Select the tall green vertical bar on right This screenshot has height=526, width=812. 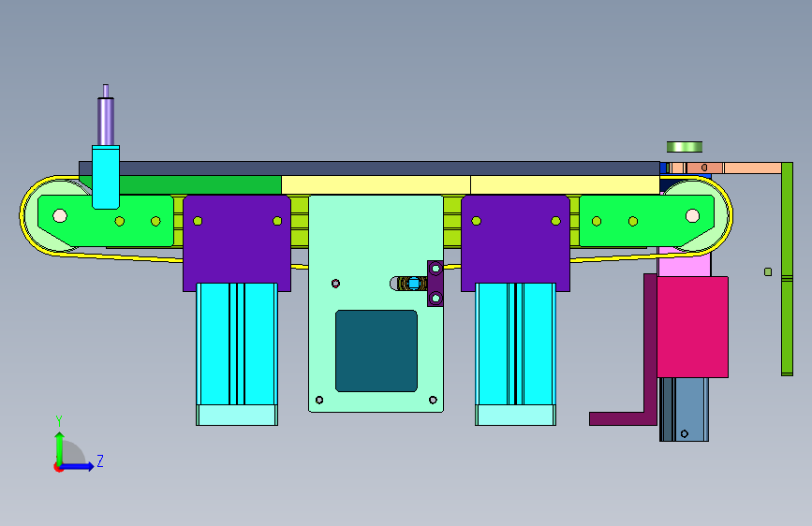click(x=787, y=270)
